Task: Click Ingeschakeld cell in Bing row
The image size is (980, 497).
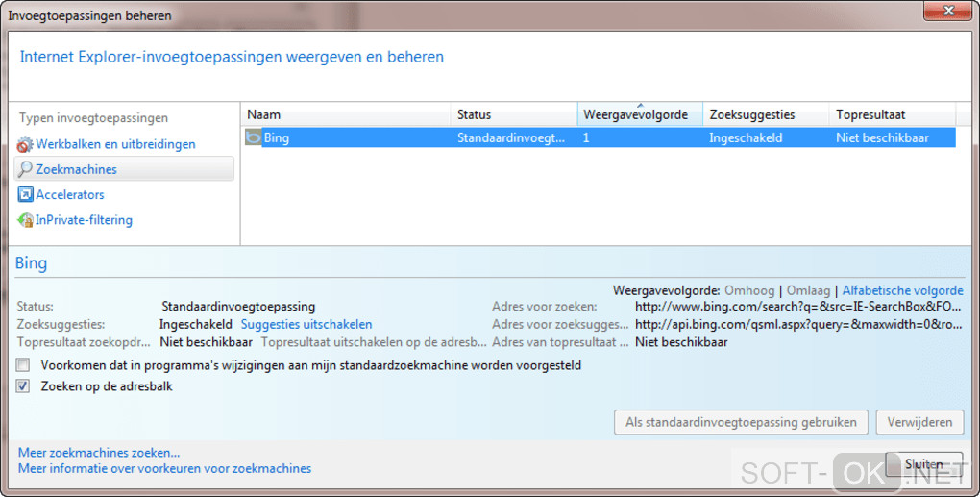Action: coord(746,137)
